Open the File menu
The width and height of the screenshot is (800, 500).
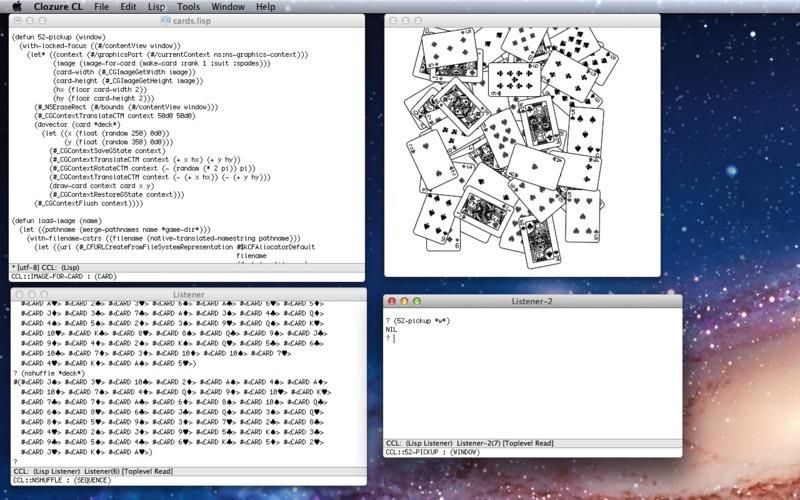(x=102, y=7)
